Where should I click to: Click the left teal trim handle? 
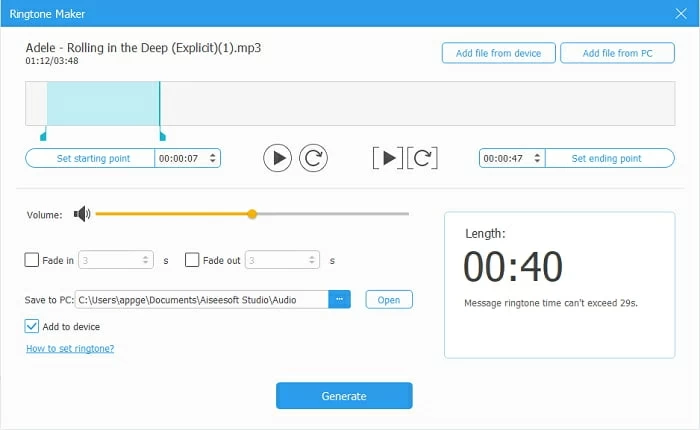pyautogui.click(x=43, y=134)
